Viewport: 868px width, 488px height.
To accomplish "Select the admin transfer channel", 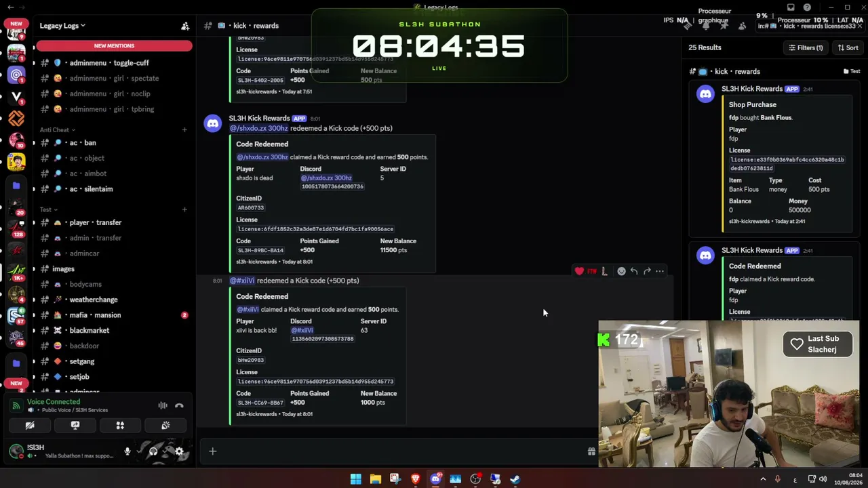I will 114,238.
